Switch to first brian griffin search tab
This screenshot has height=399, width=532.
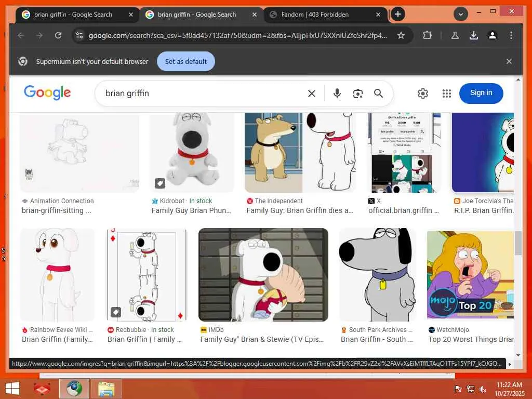[73, 15]
